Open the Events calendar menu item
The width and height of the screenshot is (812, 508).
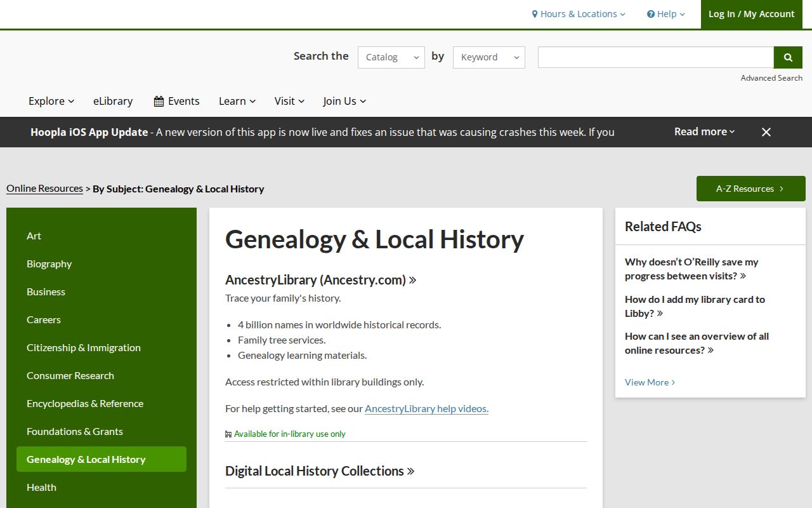click(x=176, y=101)
